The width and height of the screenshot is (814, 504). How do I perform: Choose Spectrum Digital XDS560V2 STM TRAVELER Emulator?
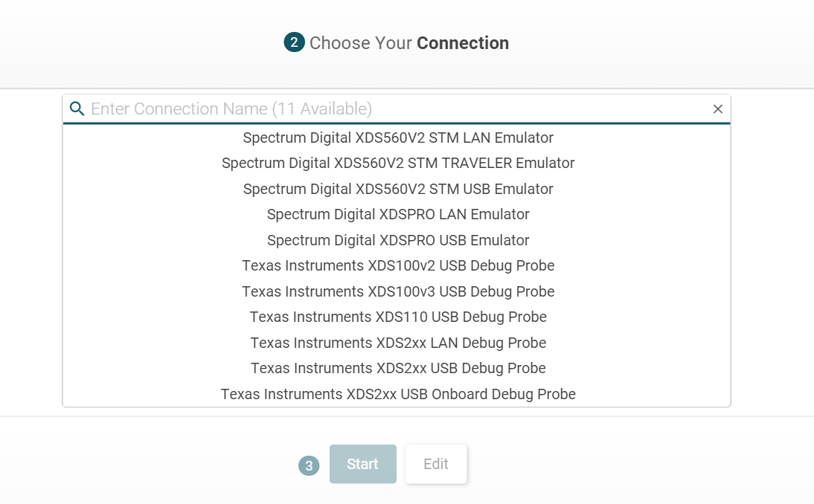point(398,163)
